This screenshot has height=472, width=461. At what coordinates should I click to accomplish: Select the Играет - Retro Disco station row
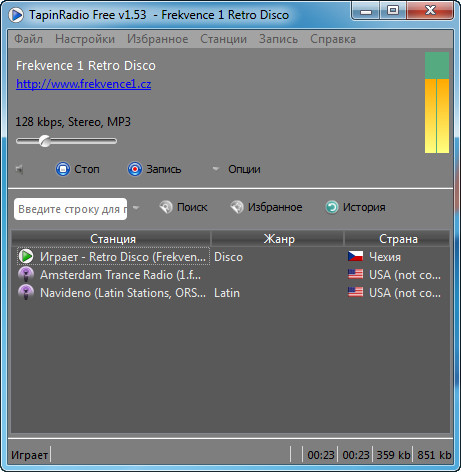coord(113,256)
